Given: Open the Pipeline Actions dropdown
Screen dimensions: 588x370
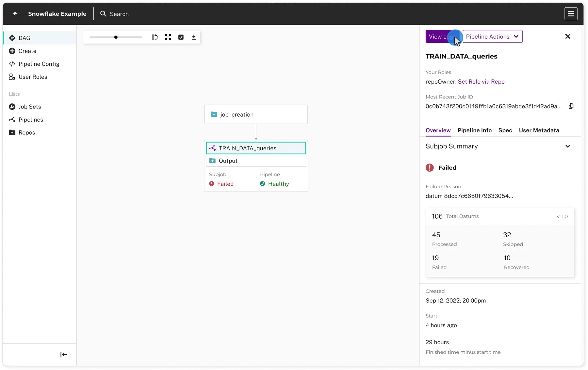Looking at the screenshot, I should 493,37.
